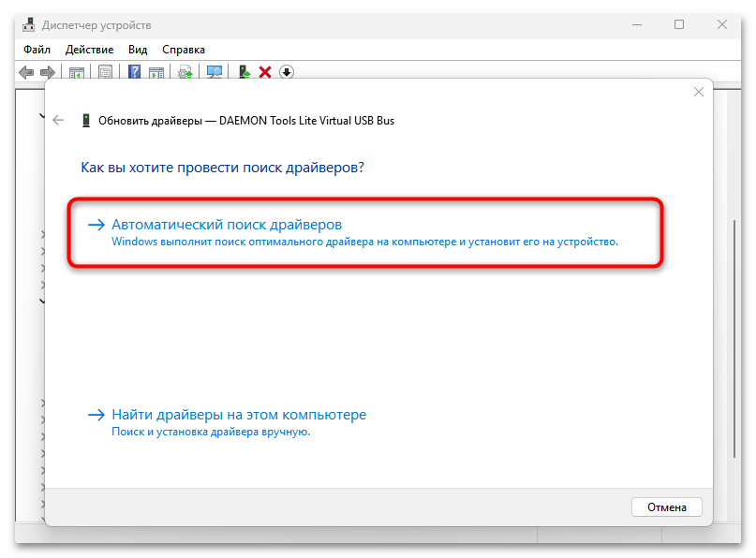Click the action pane icon right of Help

(x=156, y=72)
